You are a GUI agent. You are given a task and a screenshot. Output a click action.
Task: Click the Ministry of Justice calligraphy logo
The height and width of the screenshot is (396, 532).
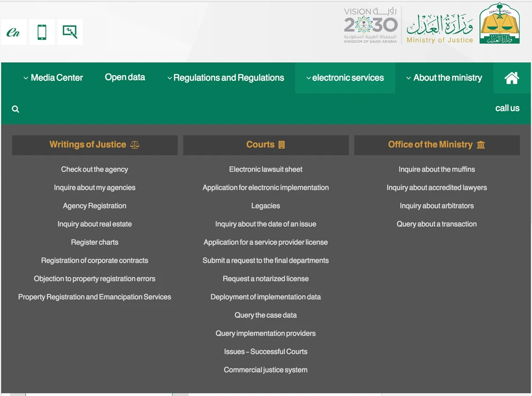(x=440, y=29)
